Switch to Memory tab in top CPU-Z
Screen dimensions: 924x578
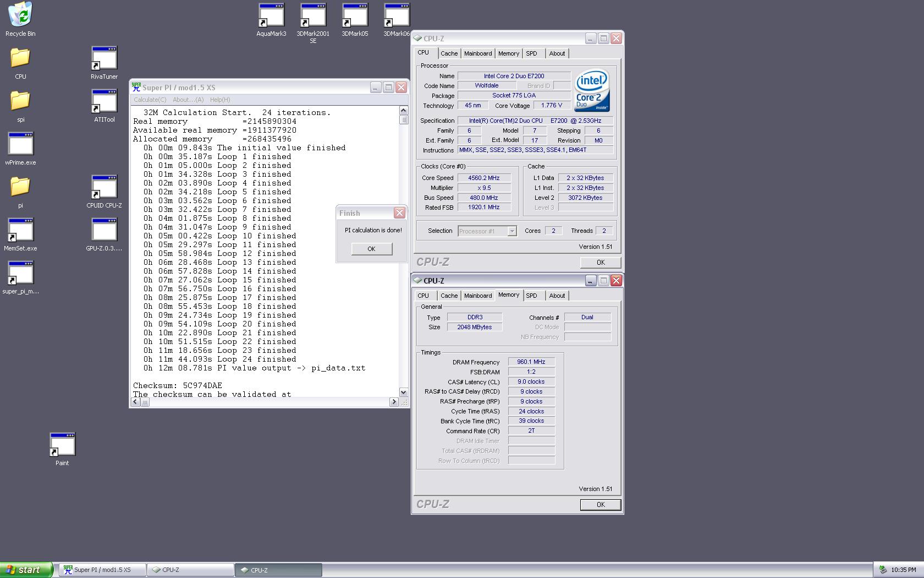click(509, 53)
